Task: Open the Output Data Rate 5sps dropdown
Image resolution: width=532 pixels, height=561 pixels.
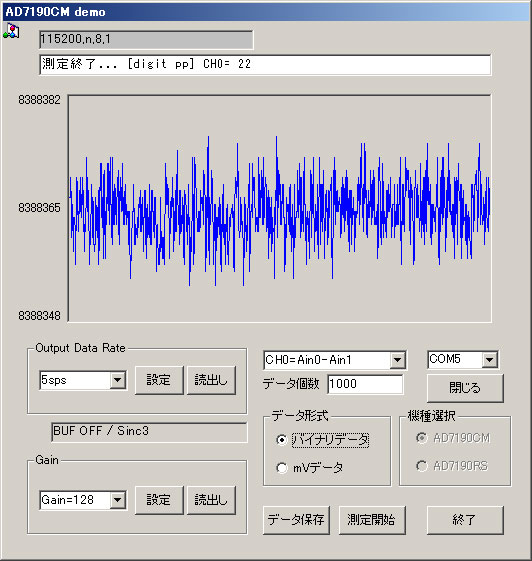Action: tap(118, 380)
